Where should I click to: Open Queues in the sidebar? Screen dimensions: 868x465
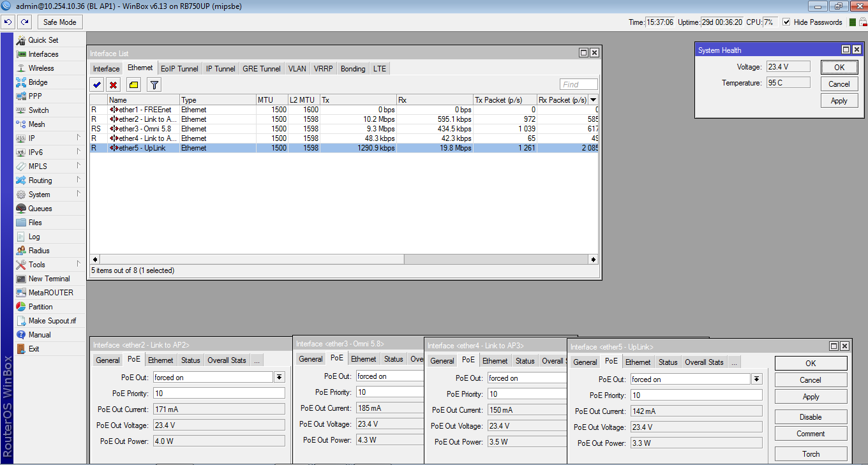(40, 209)
